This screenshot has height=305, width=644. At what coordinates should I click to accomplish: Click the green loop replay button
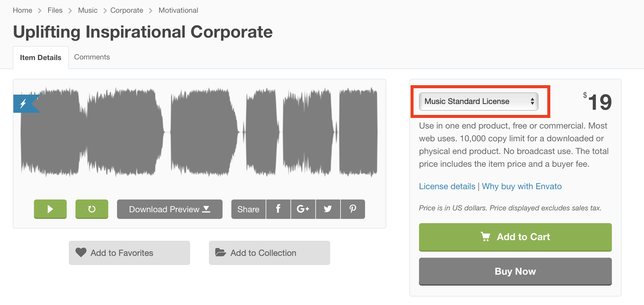coord(92,209)
